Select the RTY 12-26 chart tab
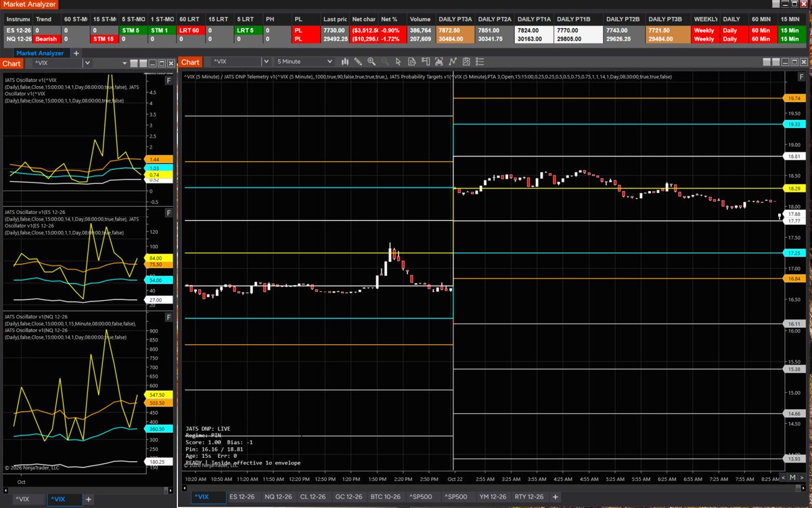Viewport: 812px width, 508px height. pos(529,497)
